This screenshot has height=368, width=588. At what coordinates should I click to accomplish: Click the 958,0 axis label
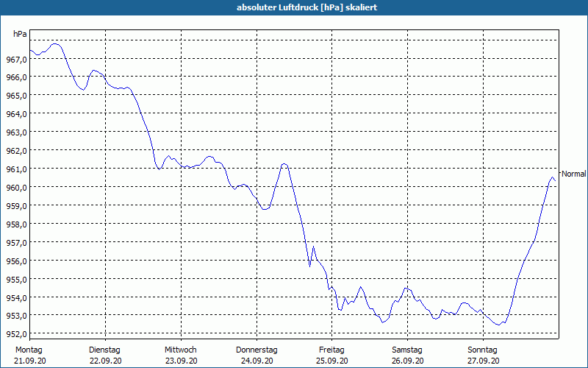click(x=16, y=224)
